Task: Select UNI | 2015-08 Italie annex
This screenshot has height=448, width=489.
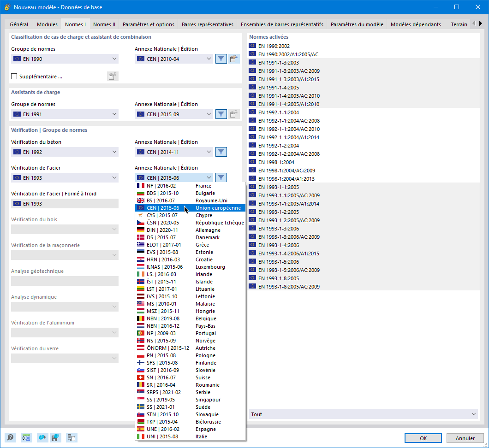Action: click(x=190, y=436)
